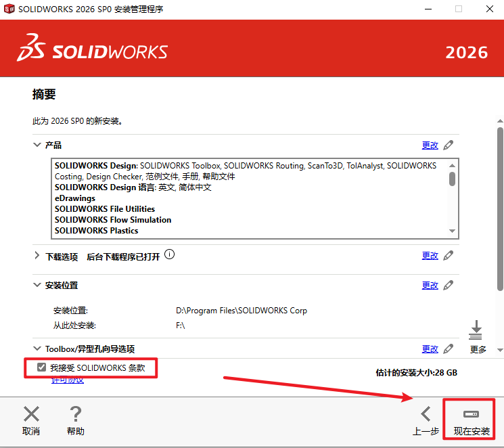
Task: Collapse the 产品 section
Action: 37,145
